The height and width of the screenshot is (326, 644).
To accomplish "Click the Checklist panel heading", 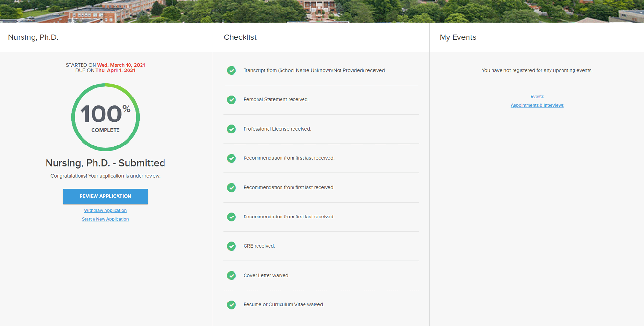I will pyautogui.click(x=240, y=37).
